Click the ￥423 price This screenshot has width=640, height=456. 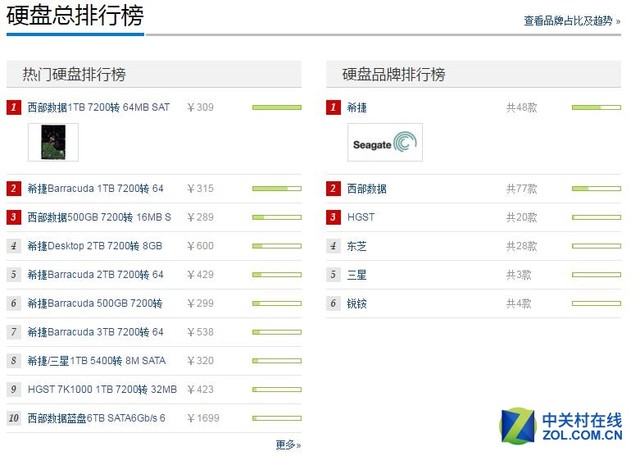pos(200,389)
